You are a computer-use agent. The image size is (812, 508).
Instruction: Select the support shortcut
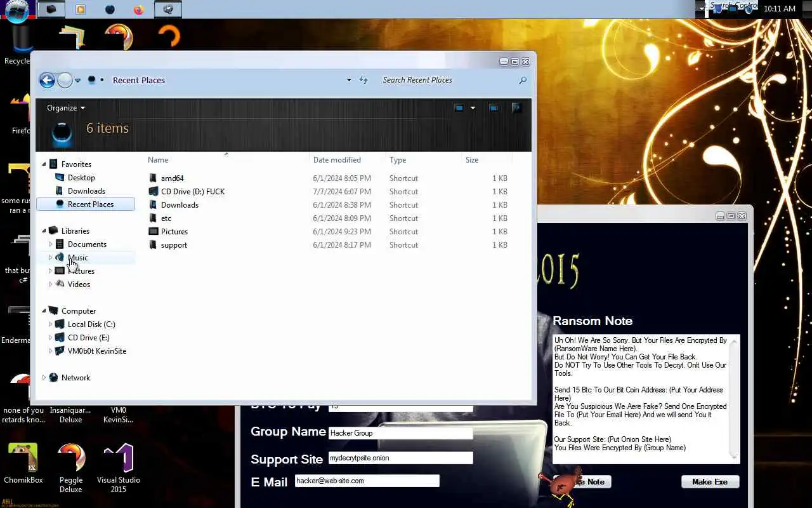(328, 245)
